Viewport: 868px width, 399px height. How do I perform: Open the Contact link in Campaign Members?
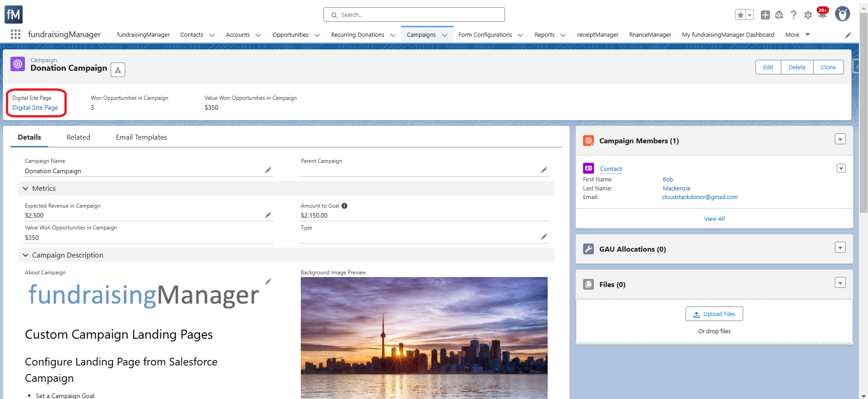coord(611,169)
